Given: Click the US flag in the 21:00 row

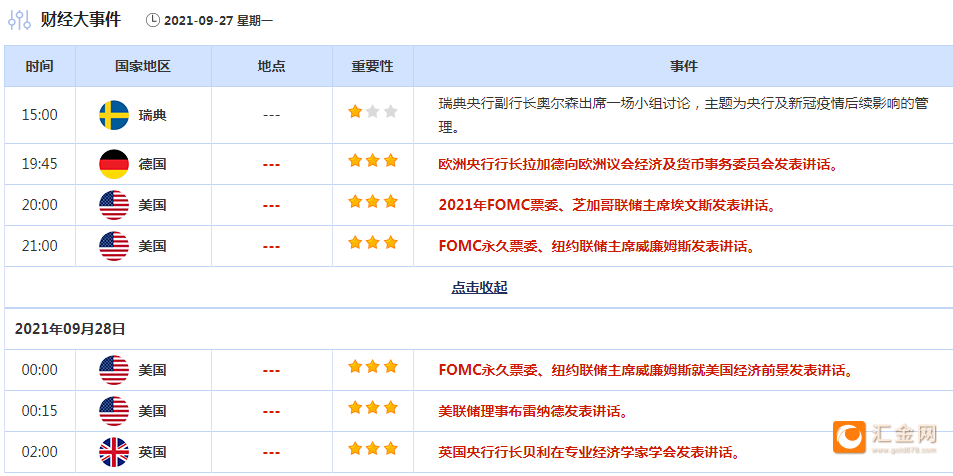Looking at the screenshot, I should [114, 246].
